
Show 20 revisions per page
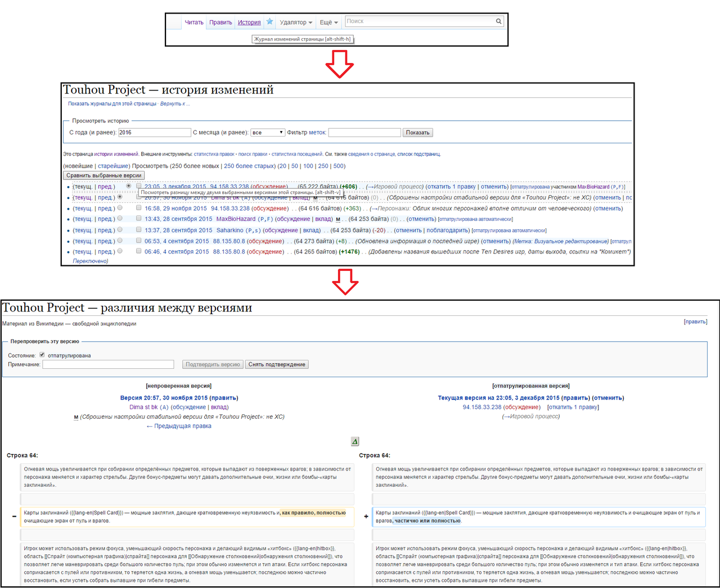click(x=282, y=166)
